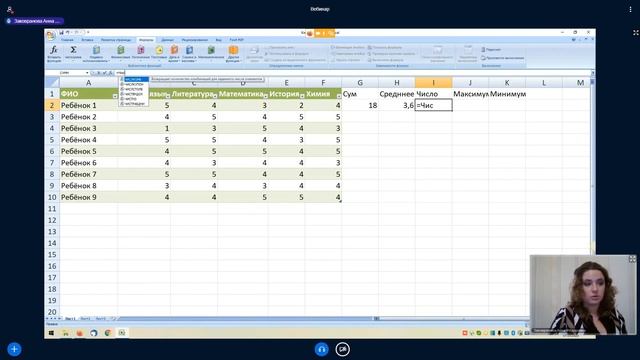Switch to the Данные ribbon tab
640x360 pixels.
click(x=167, y=40)
